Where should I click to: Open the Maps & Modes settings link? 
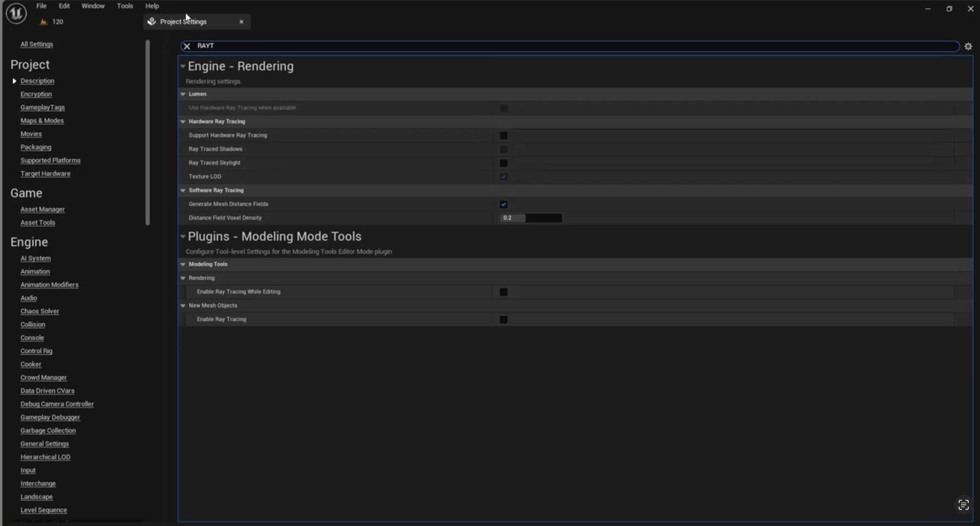tap(42, 121)
